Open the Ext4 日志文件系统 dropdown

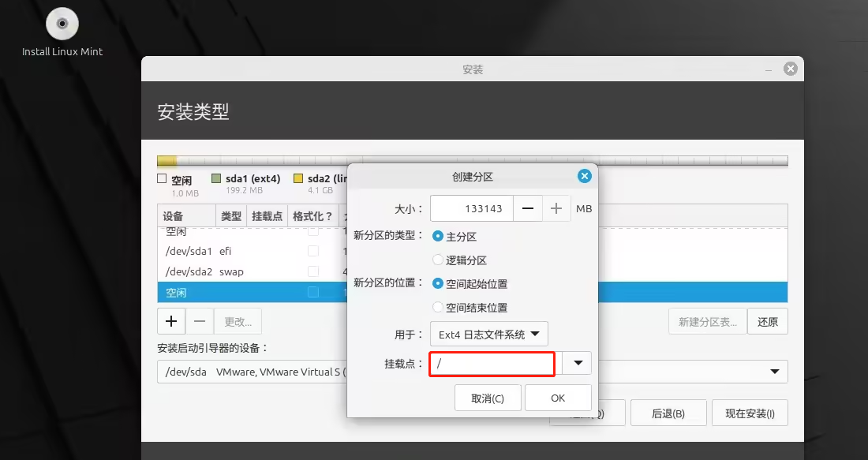[489, 334]
